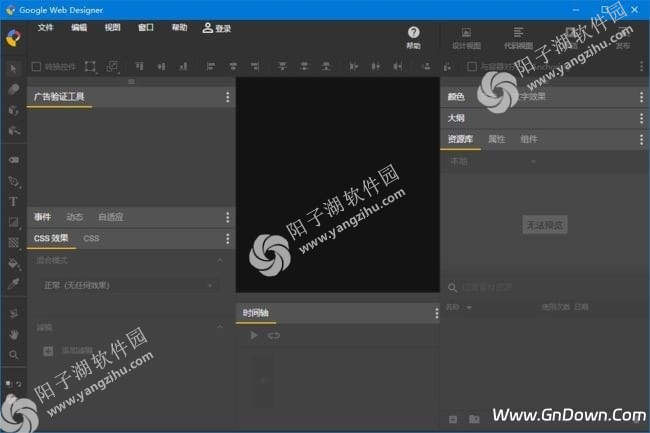The image size is (650, 433).
Task: Collapse the 混合模式 section
Action: pyautogui.click(x=220, y=260)
